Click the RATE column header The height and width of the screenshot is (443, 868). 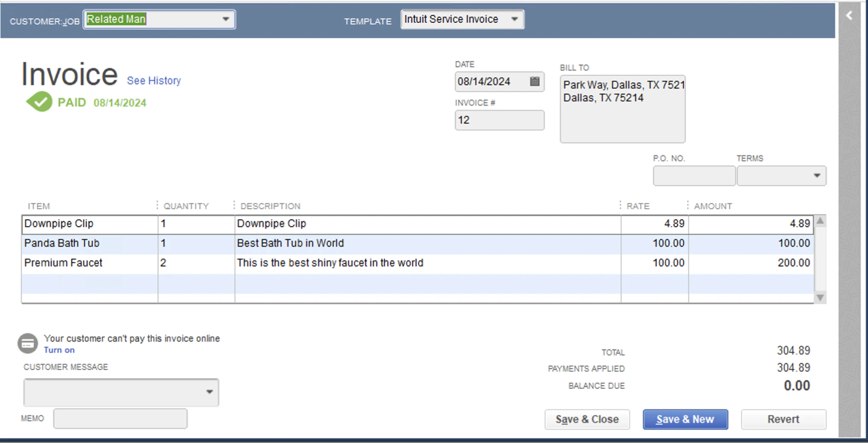click(x=638, y=206)
